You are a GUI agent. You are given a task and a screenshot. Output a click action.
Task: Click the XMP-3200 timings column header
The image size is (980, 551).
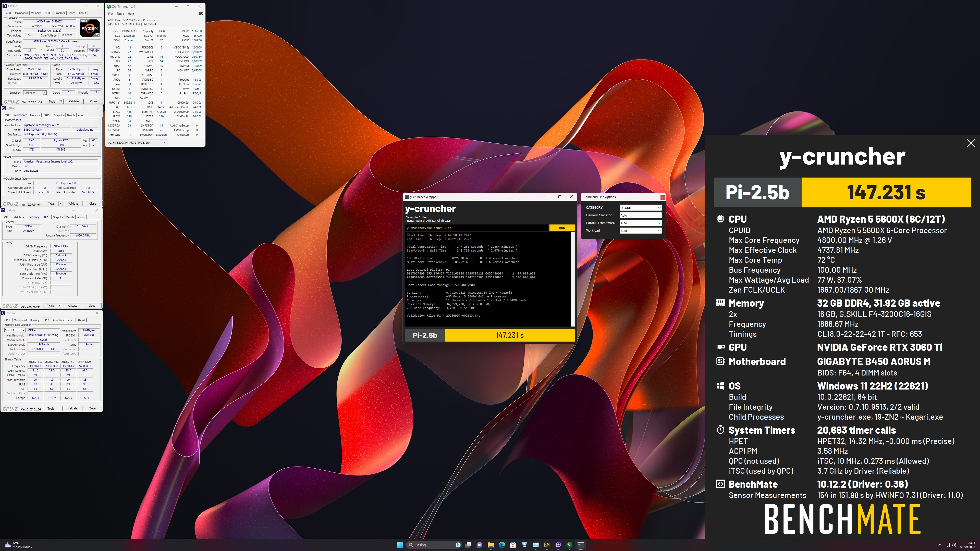pos(84,362)
